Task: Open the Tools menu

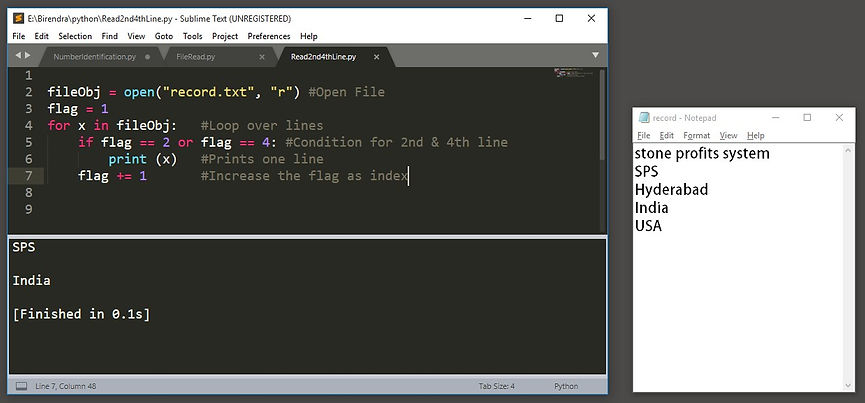Action: pyautogui.click(x=193, y=36)
